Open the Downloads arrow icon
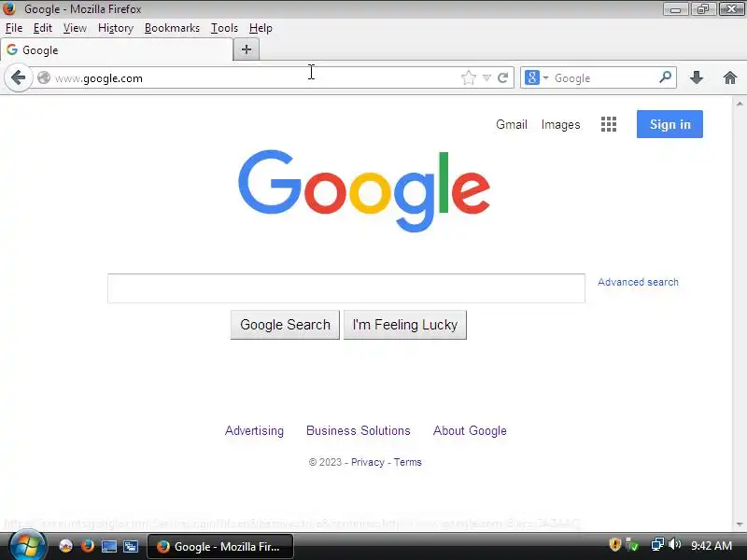 [697, 77]
